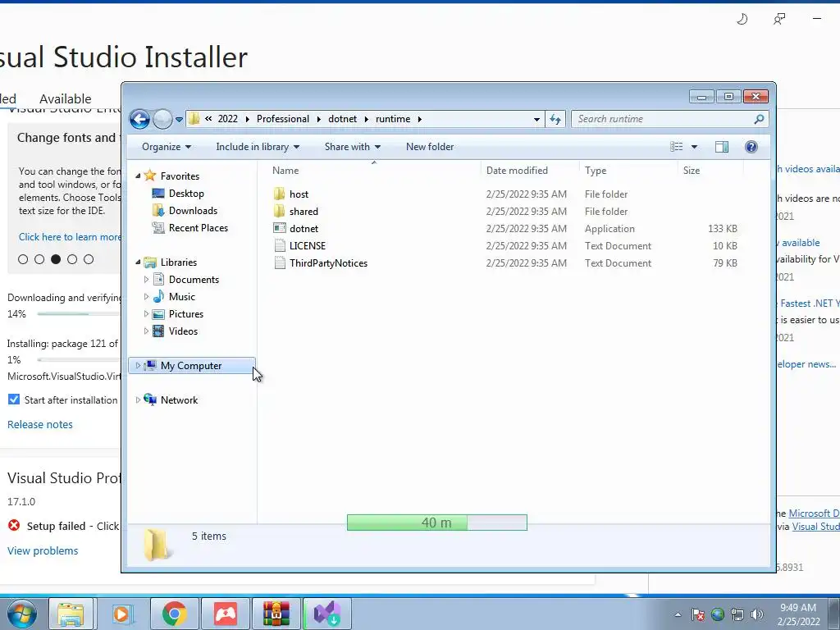The image size is (840, 630).
Task: Open Windows Start menu
Action: click(22, 614)
